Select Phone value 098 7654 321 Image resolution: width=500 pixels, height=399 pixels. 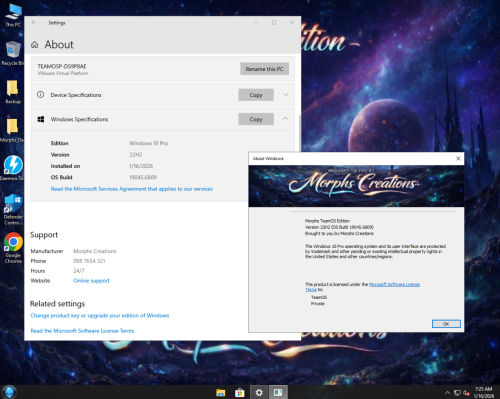pos(89,261)
